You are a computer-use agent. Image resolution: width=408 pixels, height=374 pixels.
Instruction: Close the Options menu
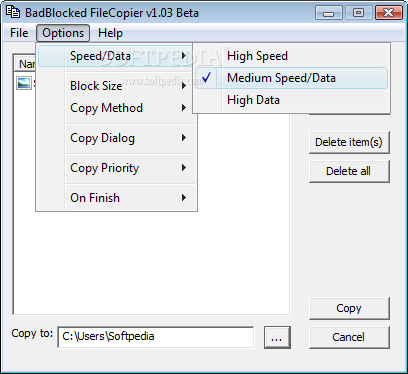click(63, 33)
